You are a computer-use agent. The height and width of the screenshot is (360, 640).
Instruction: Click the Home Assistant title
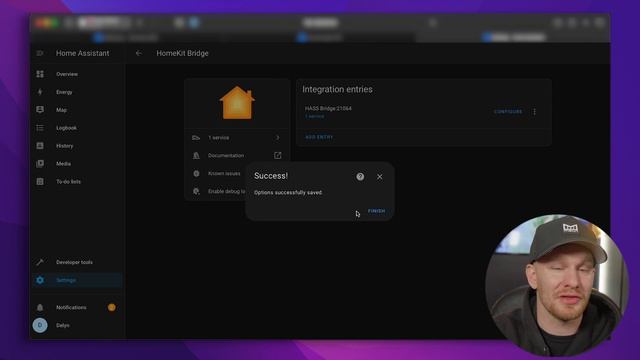[x=82, y=53]
